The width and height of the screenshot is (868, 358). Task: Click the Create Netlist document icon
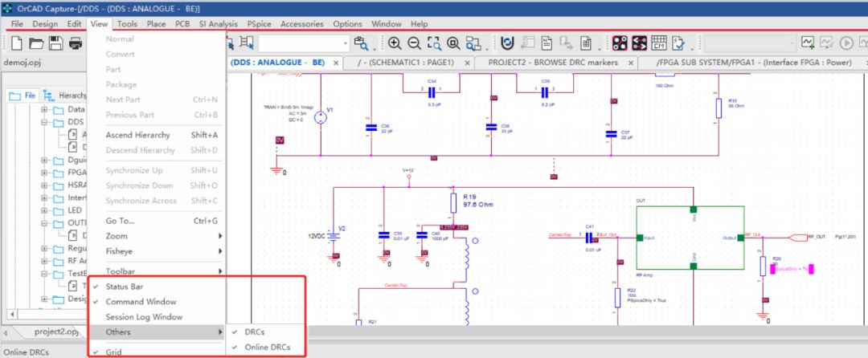pos(547,43)
